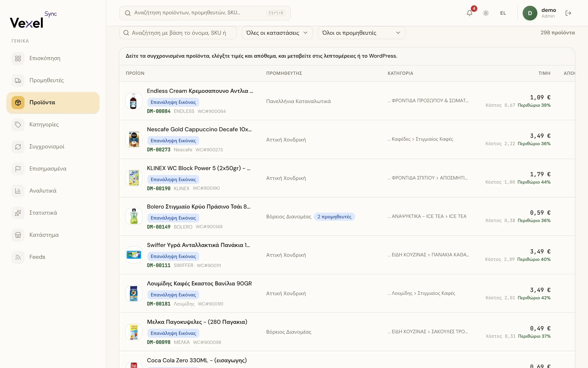The image size is (588, 368).
Task: Click Bolero iced tea thumbnail
Action: click(134, 216)
